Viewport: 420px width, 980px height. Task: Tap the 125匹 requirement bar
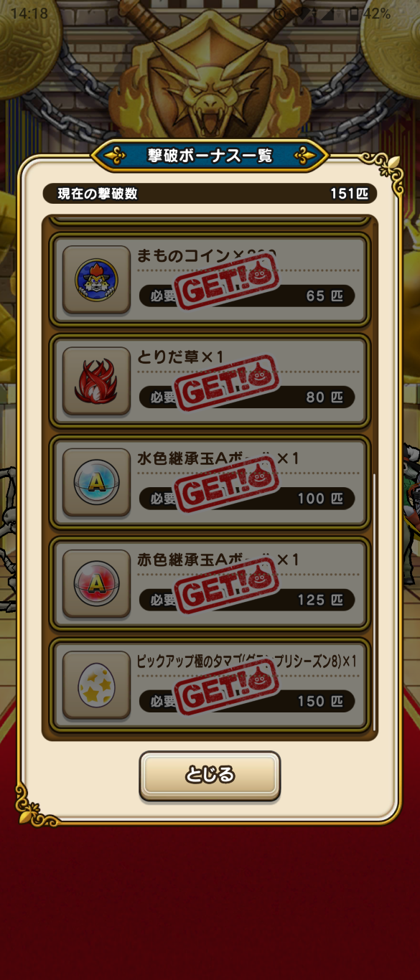(x=246, y=600)
